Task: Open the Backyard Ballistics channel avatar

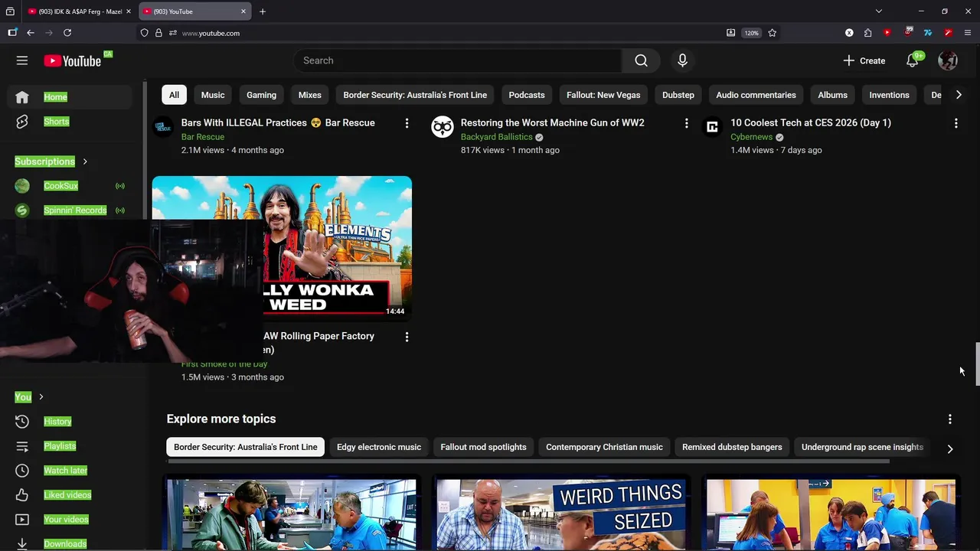Action: pyautogui.click(x=443, y=127)
